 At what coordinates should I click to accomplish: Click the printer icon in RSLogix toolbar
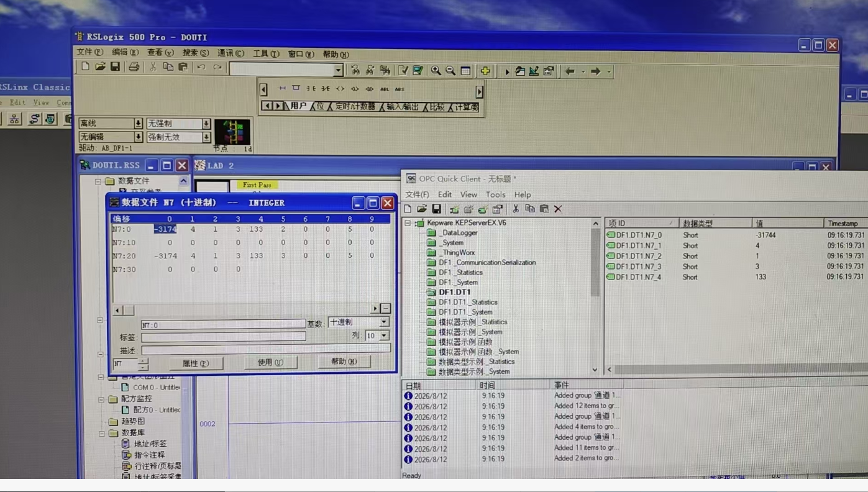pos(134,67)
